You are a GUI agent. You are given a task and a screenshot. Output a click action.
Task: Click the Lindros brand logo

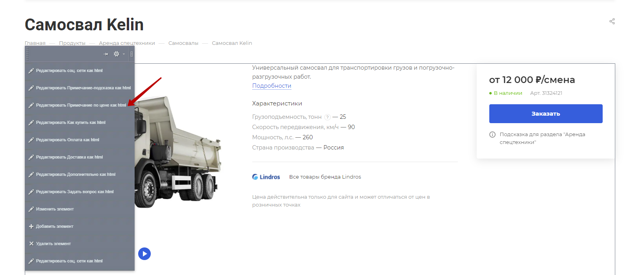[x=266, y=177]
